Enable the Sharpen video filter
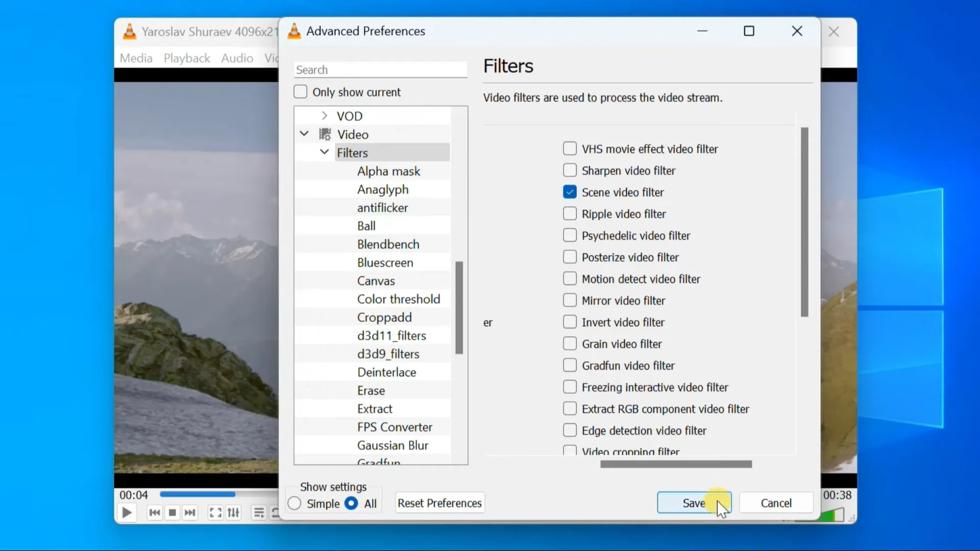 (x=571, y=170)
